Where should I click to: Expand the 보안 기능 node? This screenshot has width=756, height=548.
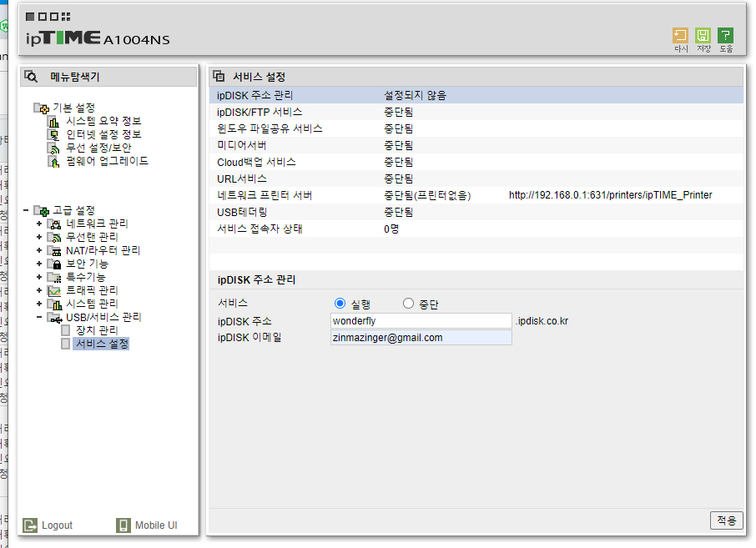coord(39,264)
